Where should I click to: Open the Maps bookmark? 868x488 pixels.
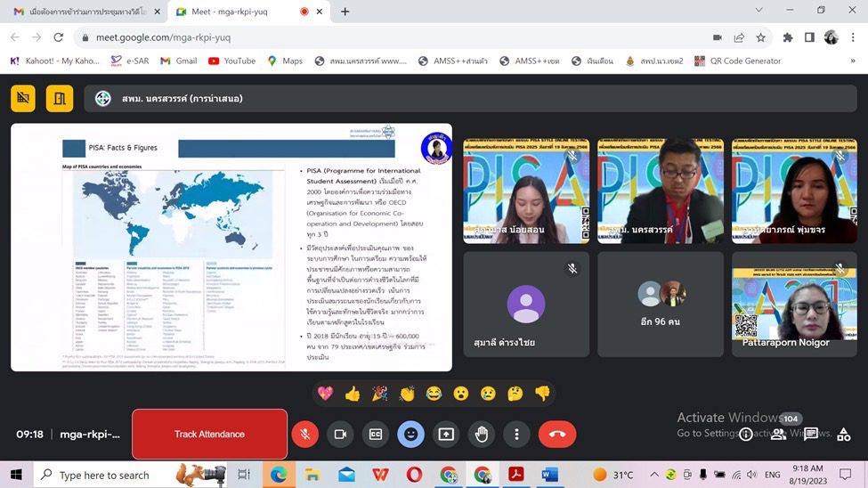285,61
